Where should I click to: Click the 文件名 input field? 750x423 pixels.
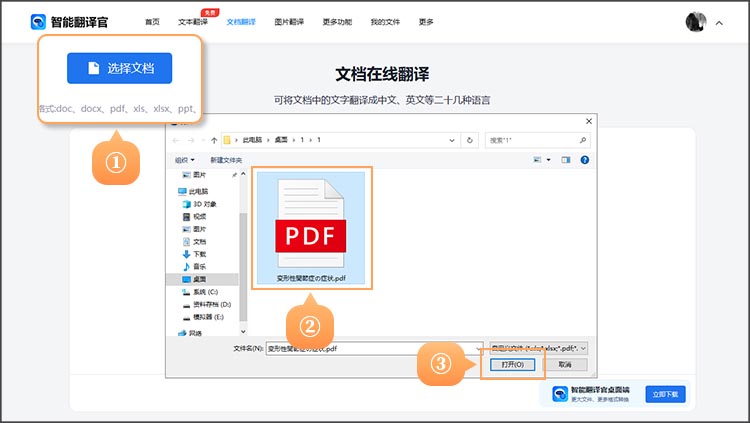click(370, 348)
